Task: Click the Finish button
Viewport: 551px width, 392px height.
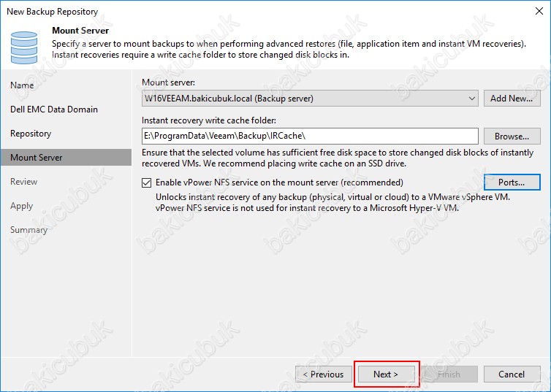Action: tap(449, 374)
